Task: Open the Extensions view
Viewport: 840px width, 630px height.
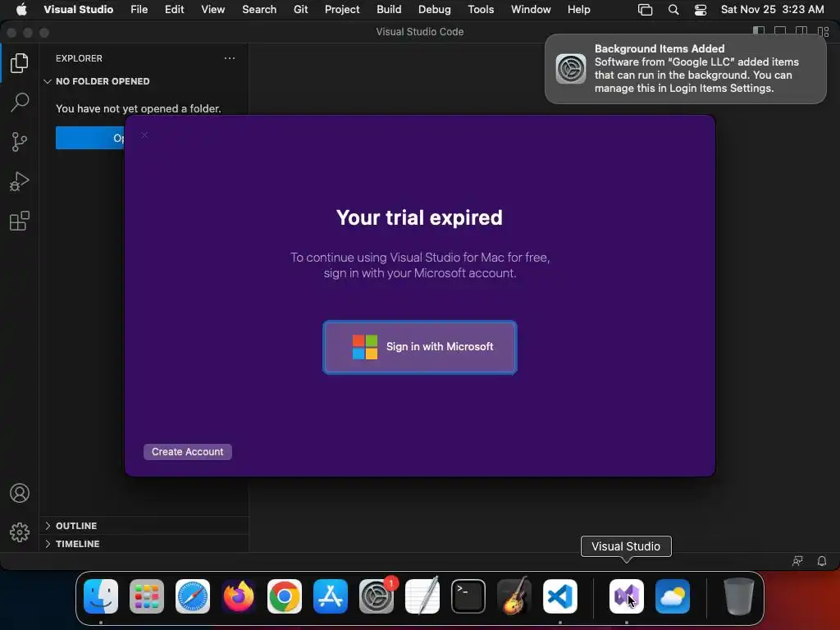Action: tap(20, 221)
